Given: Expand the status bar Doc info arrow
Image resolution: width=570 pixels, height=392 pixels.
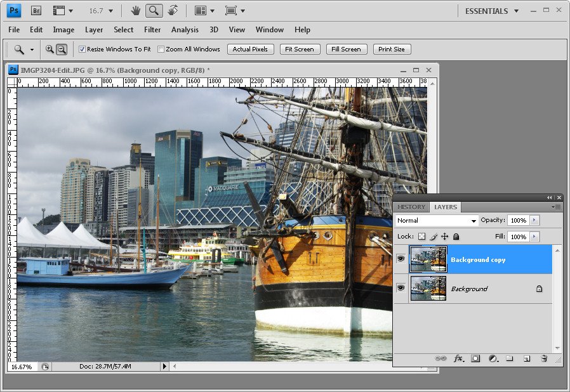Looking at the screenshot, I should pos(164,366).
